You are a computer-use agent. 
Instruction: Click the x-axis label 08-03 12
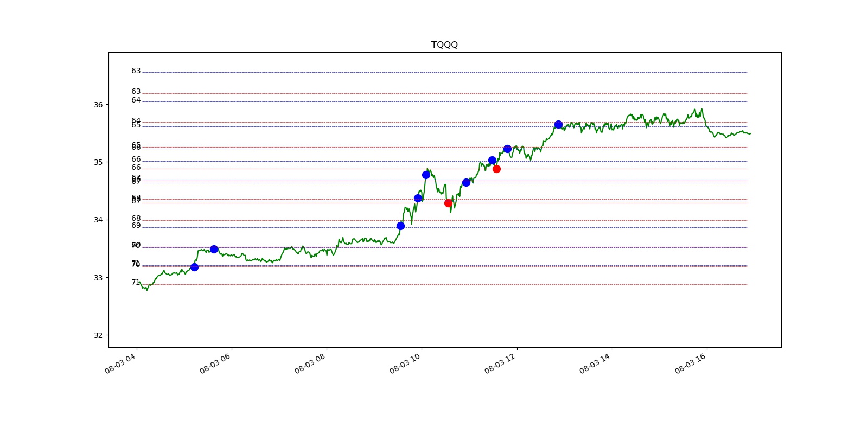click(x=500, y=363)
